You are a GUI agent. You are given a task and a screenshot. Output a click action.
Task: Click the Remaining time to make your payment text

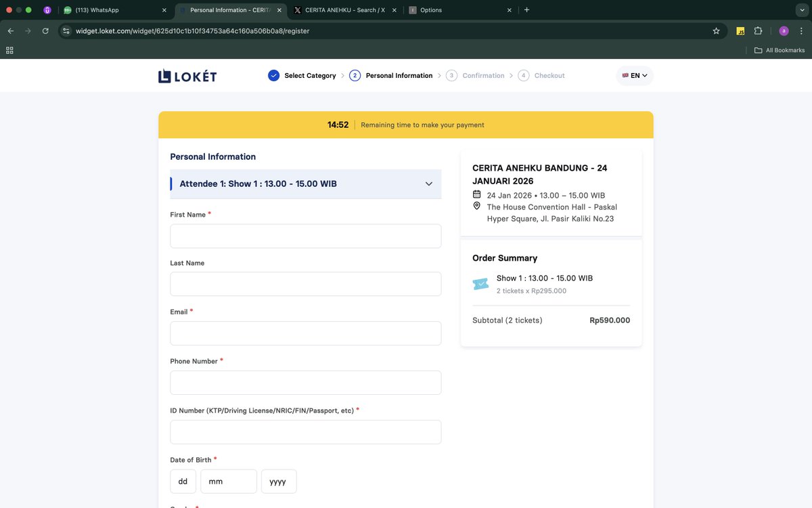coord(422,125)
